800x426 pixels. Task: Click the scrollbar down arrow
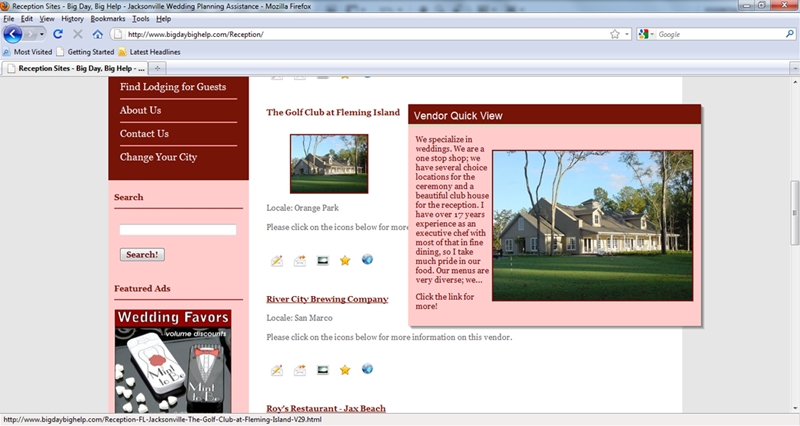tap(794, 409)
